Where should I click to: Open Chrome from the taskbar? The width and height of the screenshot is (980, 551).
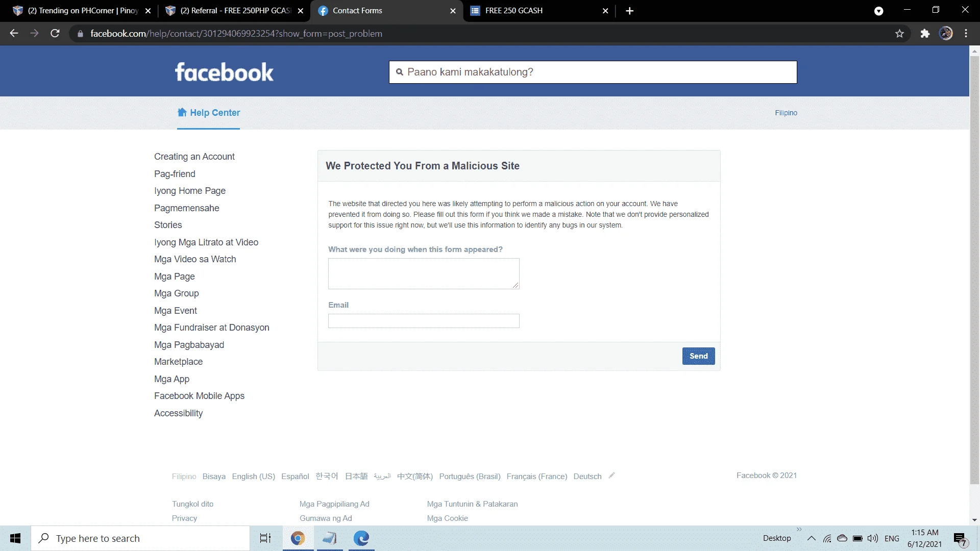[298, 538]
